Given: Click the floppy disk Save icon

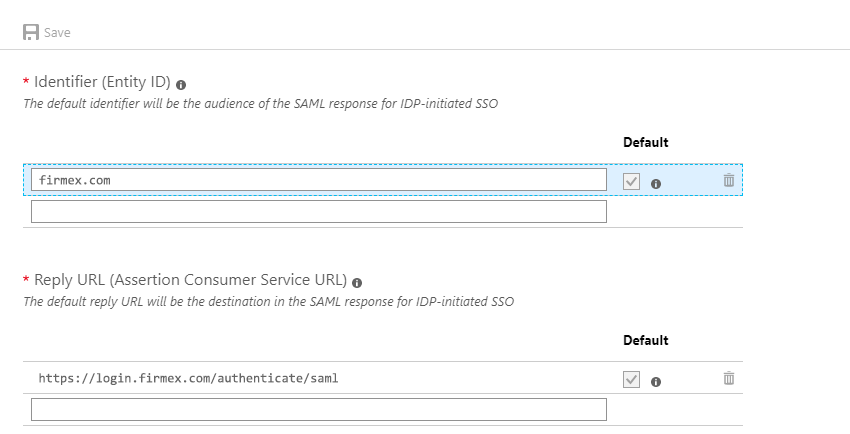Looking at the screenshot, I should coord(31,33).
